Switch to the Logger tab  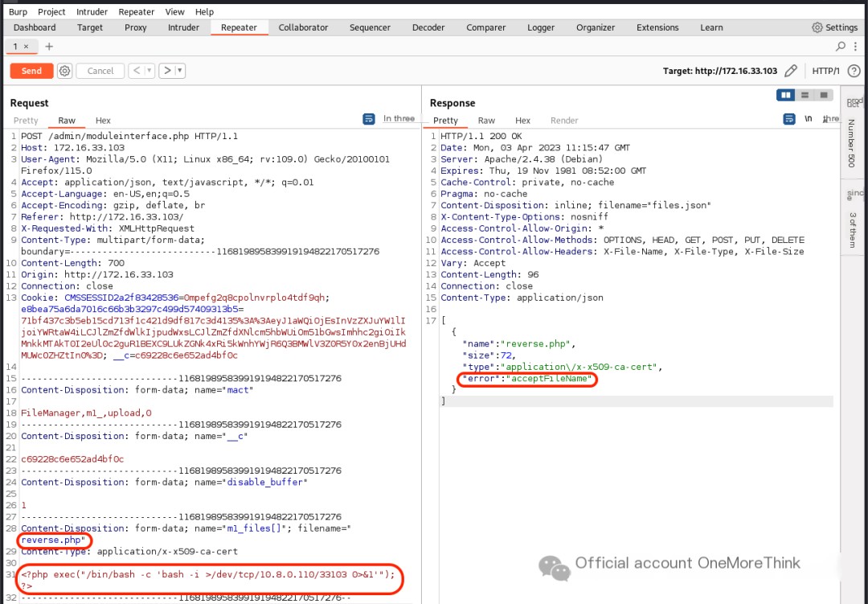click(x=541, y=27)
